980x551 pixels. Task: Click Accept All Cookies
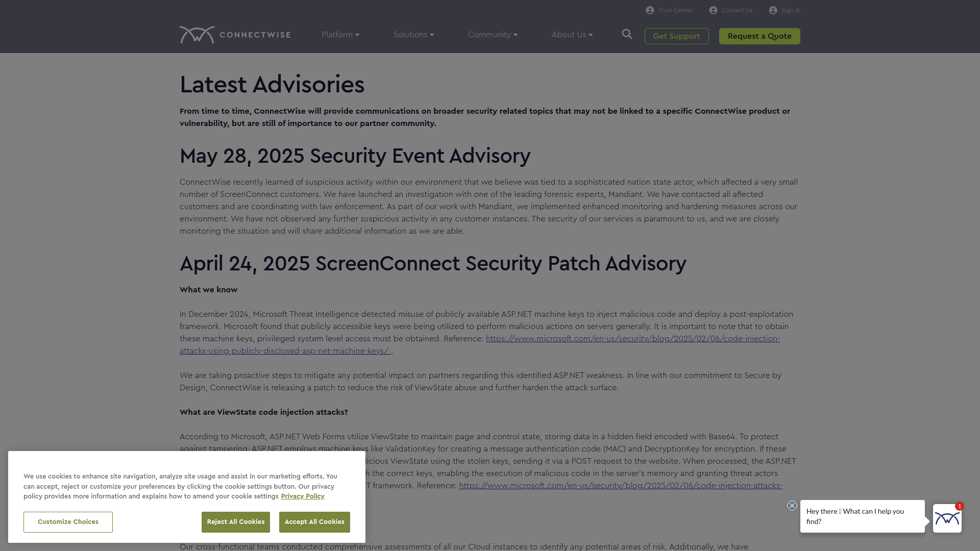[x=314, y=522]
